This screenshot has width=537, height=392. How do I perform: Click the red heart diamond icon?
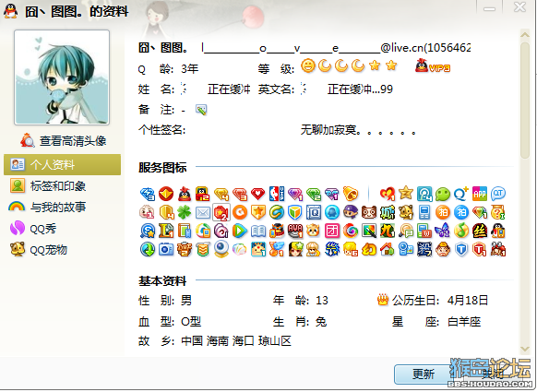257,194
